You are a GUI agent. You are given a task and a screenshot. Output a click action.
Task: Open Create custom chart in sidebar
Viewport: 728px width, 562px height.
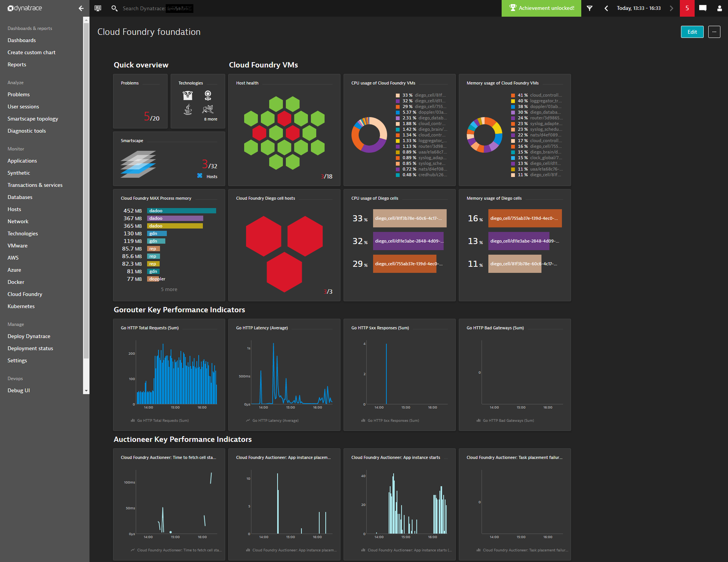(31, 52)
